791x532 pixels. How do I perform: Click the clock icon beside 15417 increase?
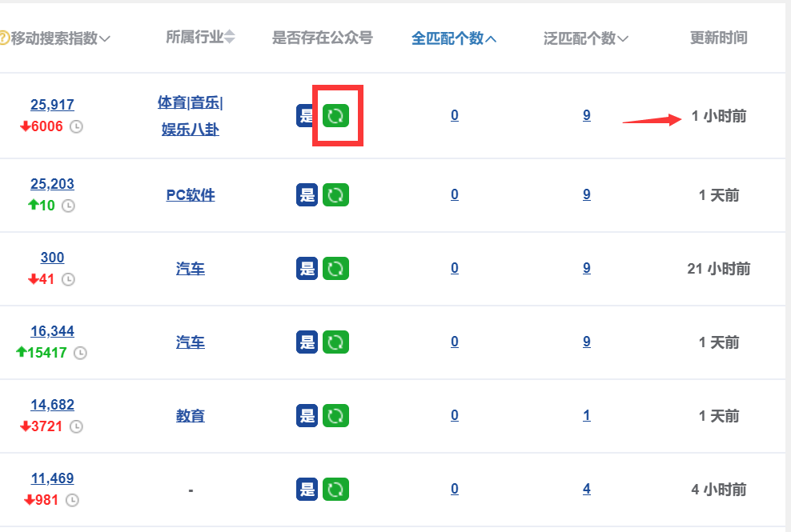[80, 352]
